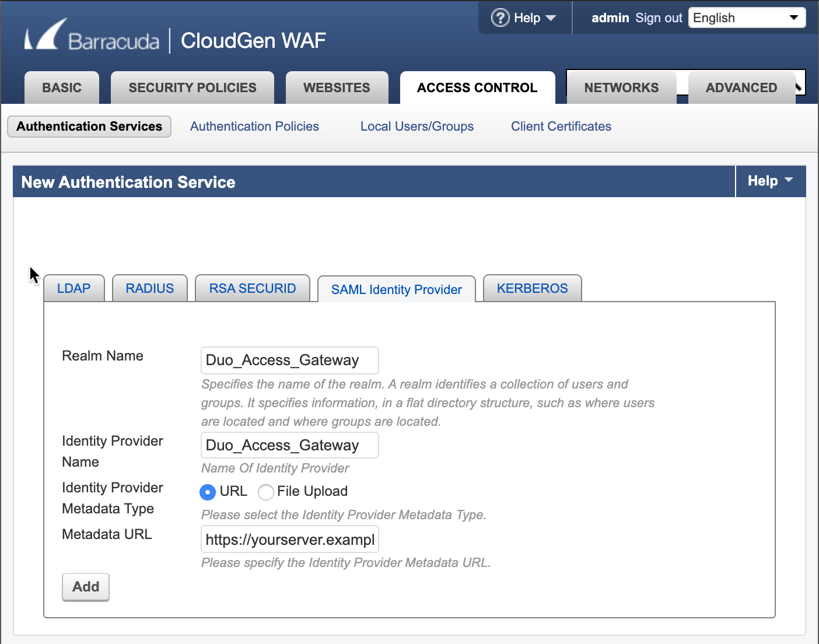819x644 pixels.
Task: Switch to the ADVANCED tab
Action: tap(741, 87)
